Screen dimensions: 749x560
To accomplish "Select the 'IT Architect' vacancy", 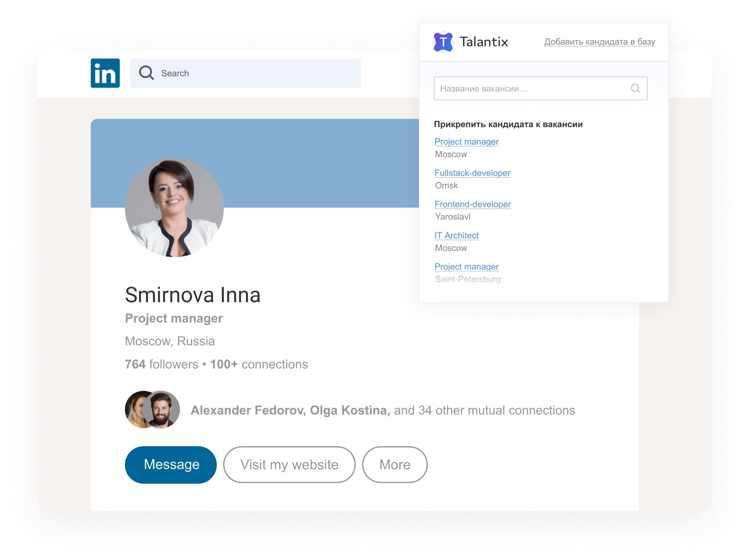I will 456,235.
